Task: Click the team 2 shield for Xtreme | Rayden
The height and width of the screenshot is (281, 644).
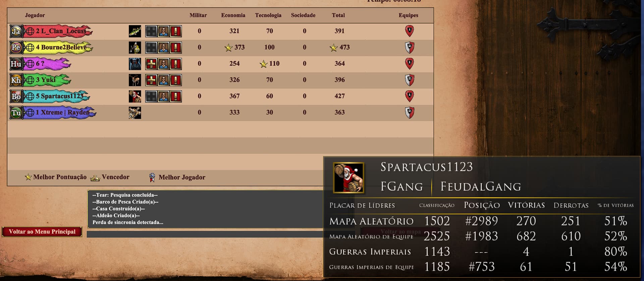Action: tap(409, 113)
